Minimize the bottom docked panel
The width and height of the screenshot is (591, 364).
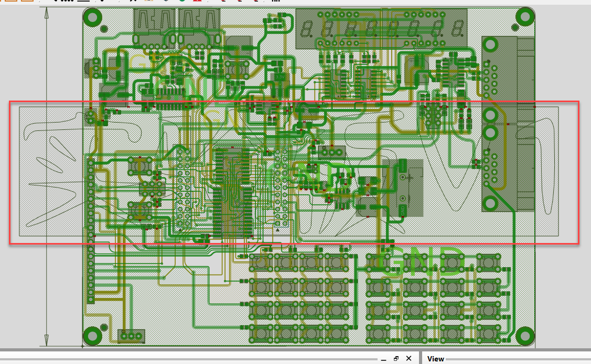pos(384,359)
